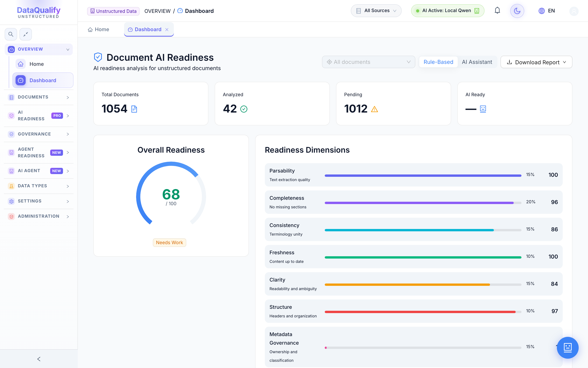Click the Document AI Readiness shield icon
The image size is (588, 368).
98,57
